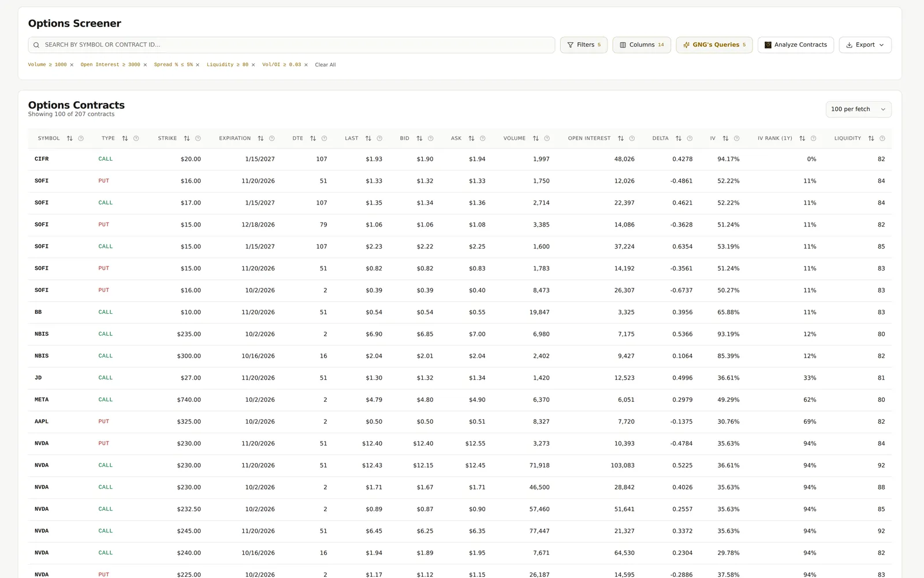Select NBIS call with $300.00 strike
924x578 pixels.
[x=460, y=356]
